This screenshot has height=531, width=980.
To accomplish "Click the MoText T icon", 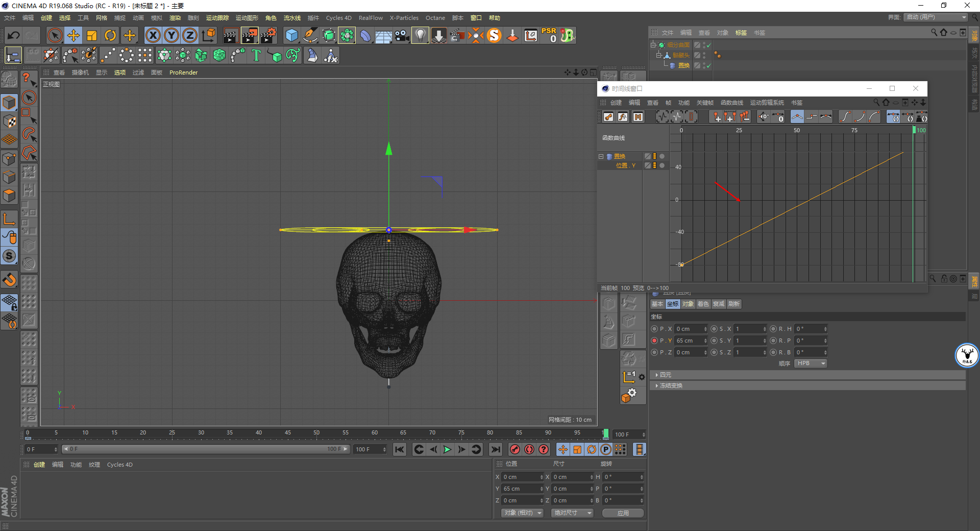I will pyautogui.click(x=256, y=55).
